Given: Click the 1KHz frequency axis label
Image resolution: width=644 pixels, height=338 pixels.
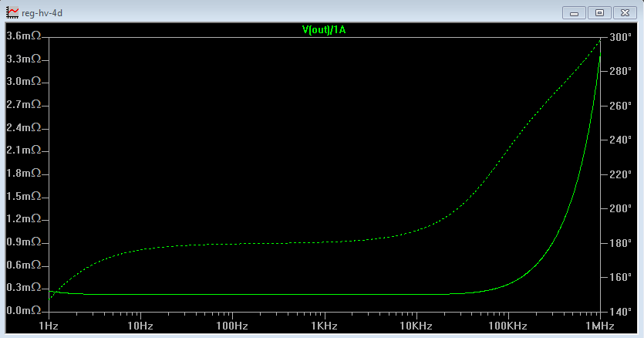Looking at the screenshot, I should pos(324,326).
